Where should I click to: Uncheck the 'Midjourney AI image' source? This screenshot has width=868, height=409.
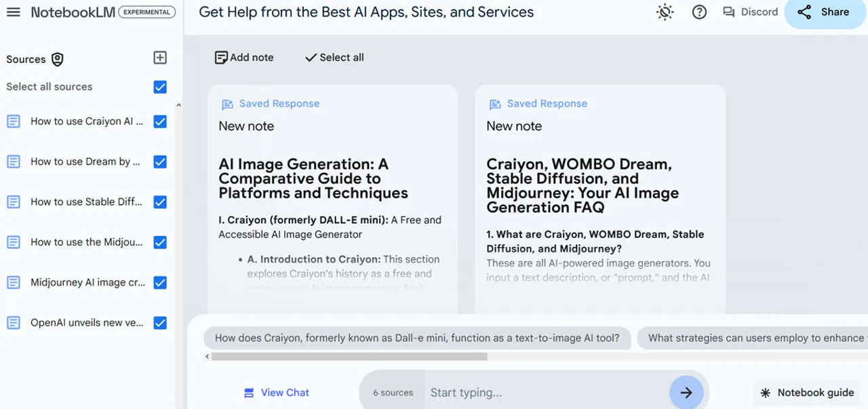pyautogui.click(x=160, y=282)
